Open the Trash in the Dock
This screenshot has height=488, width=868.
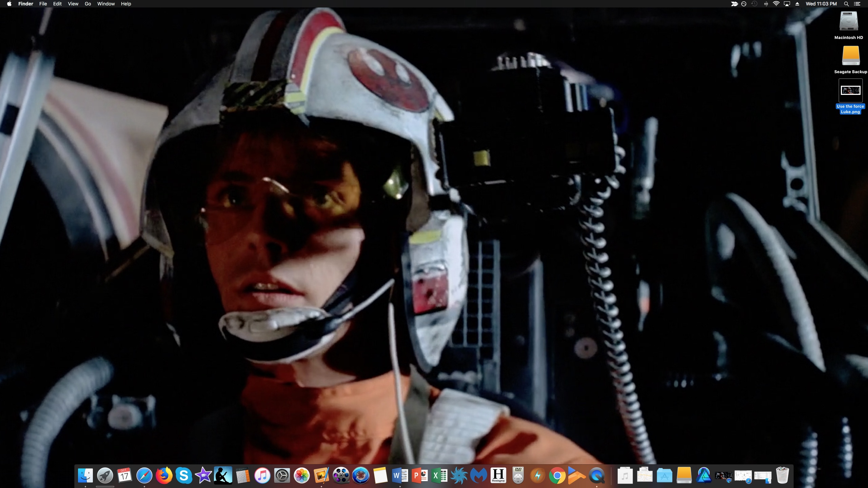[x=783, y=475]
